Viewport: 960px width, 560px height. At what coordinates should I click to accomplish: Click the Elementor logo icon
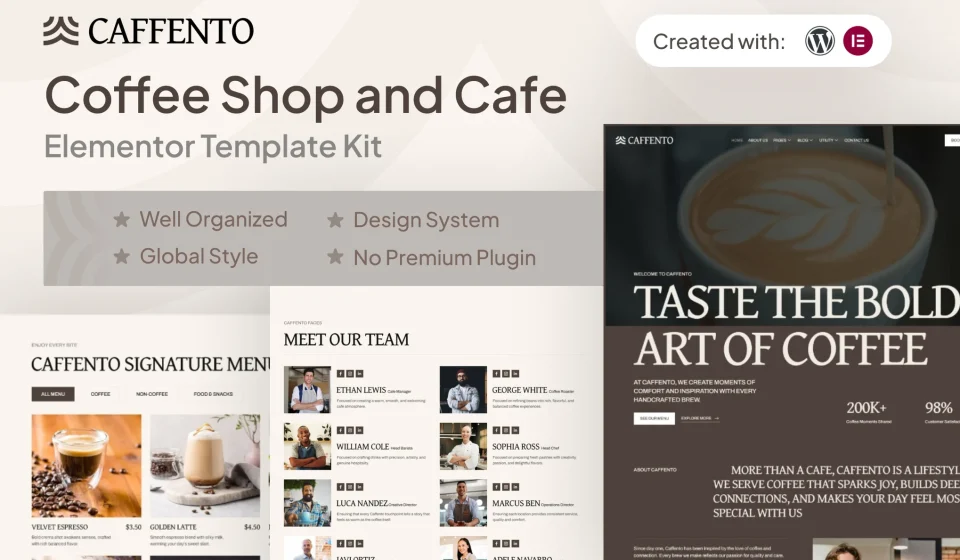[x=858, y=41]
